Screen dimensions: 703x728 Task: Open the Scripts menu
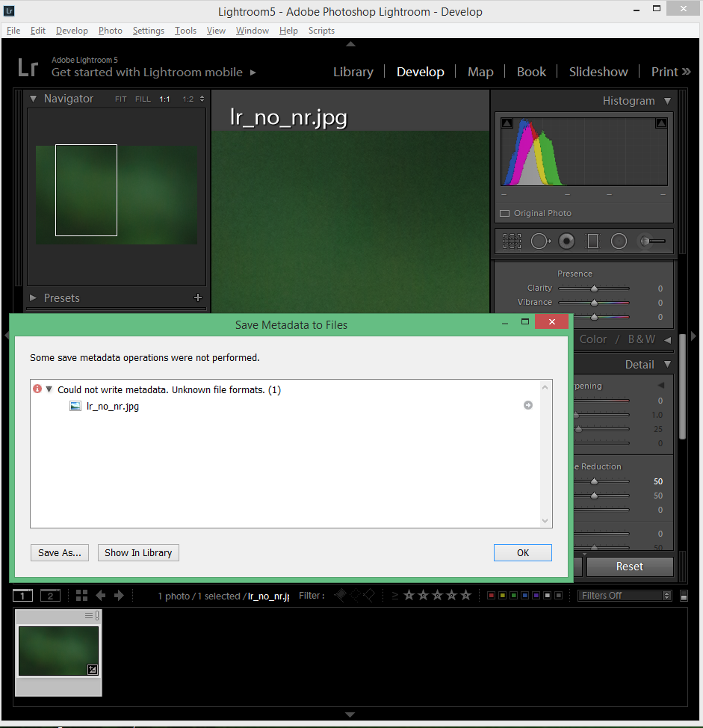(321, 31)
